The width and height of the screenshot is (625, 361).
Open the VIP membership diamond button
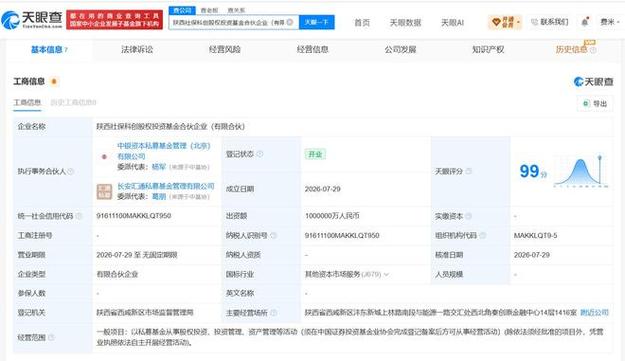coord(505,22)
